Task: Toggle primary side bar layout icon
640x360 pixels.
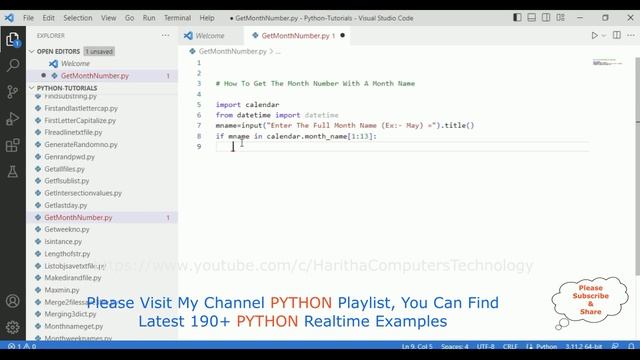Action: point(517,18)
